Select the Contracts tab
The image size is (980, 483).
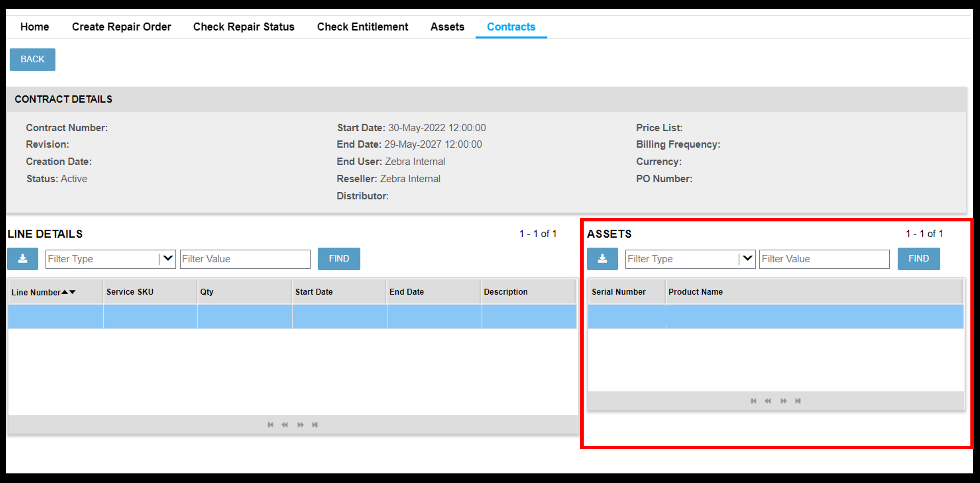(x=511, y=27)
